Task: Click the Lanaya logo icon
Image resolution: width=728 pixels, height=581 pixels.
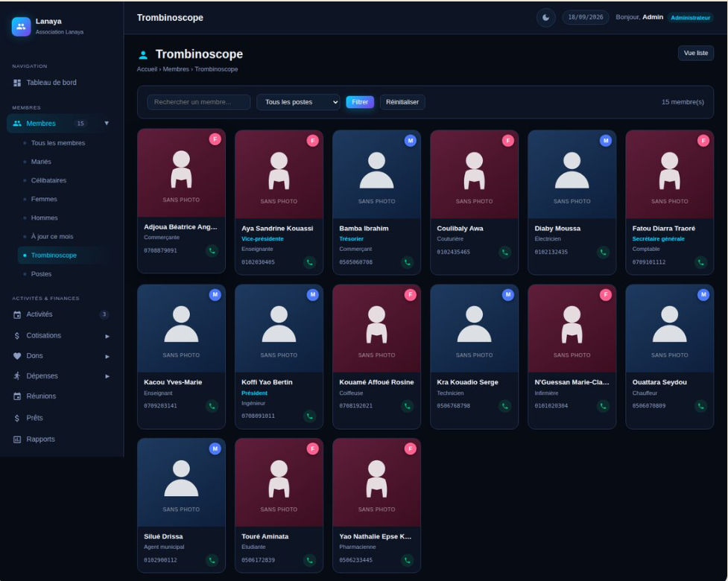Action: coord(21,27)
